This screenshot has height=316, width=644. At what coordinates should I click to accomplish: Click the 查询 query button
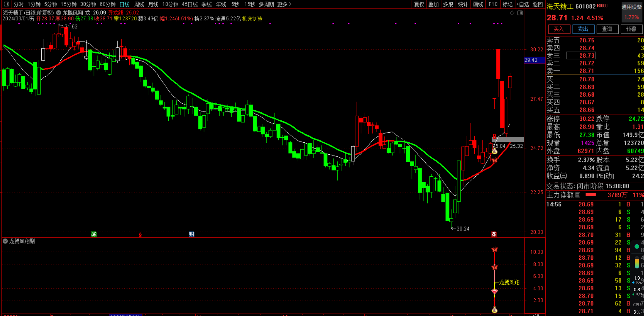click(x=607, y=29)
